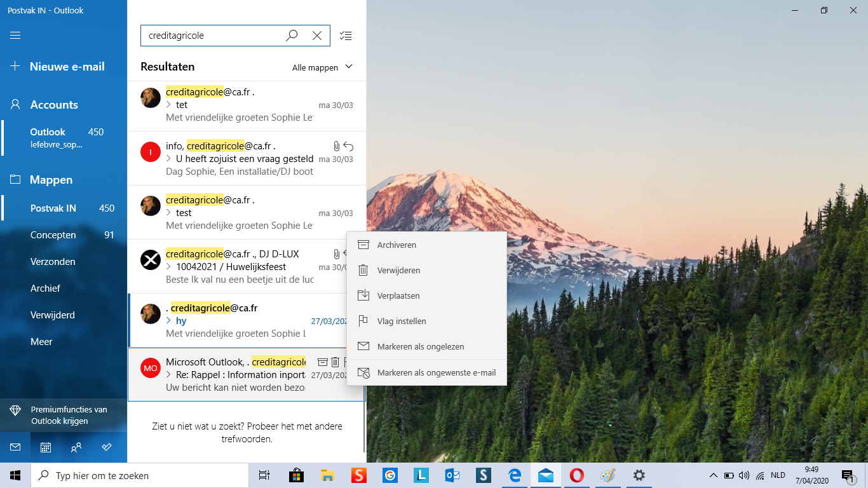Clear the search with the X icon
Image resolution: width=868 pixels, height=488 pixels.
[317, 36]
